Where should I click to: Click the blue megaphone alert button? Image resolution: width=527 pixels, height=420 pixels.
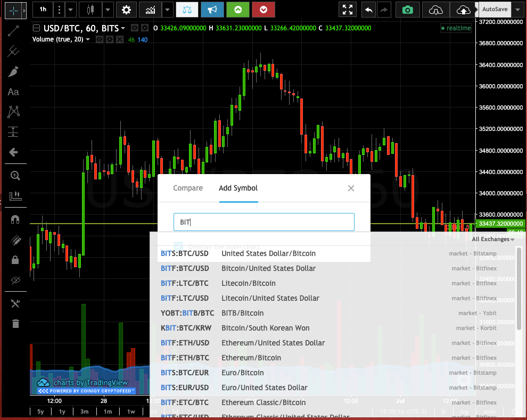(x=212, y=10)
